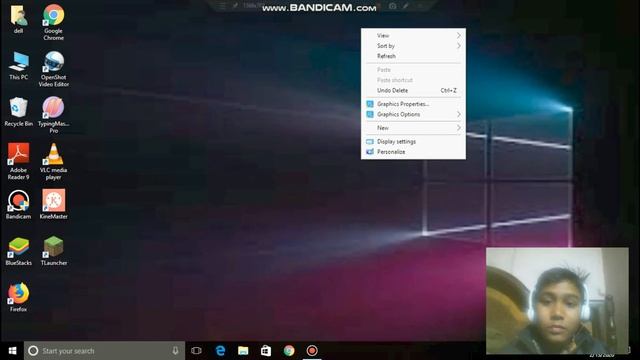The height and width of the screenshot is (360, 640).
Task: Select the OpenShot Video Editor shortcut
Action: point(53,69)
